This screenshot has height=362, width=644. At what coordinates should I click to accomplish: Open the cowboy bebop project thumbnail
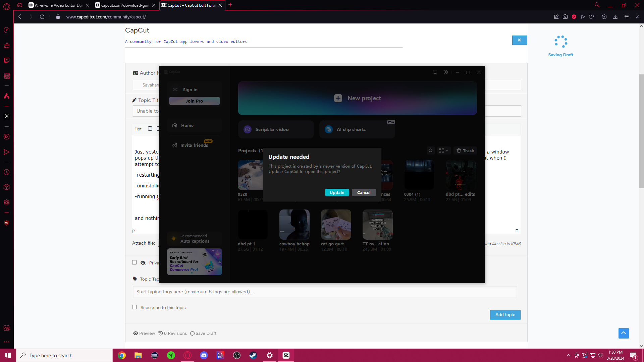[x=294, y=225]
